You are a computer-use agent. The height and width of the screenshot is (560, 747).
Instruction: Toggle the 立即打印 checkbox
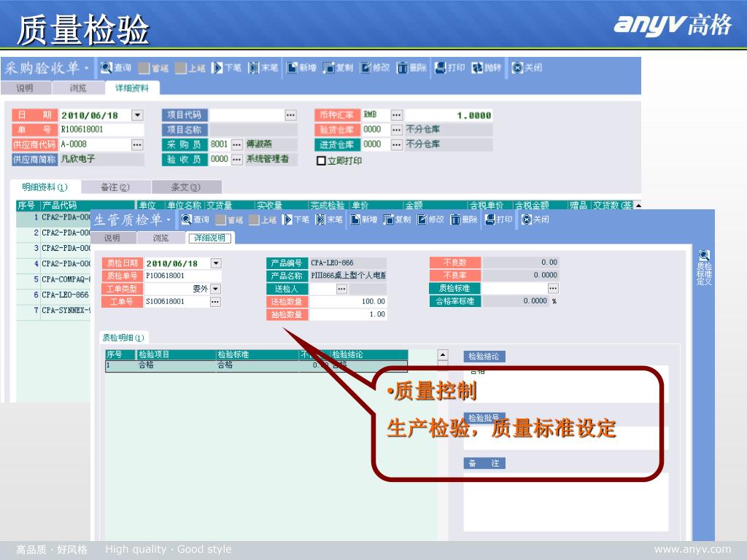(321, 161)
